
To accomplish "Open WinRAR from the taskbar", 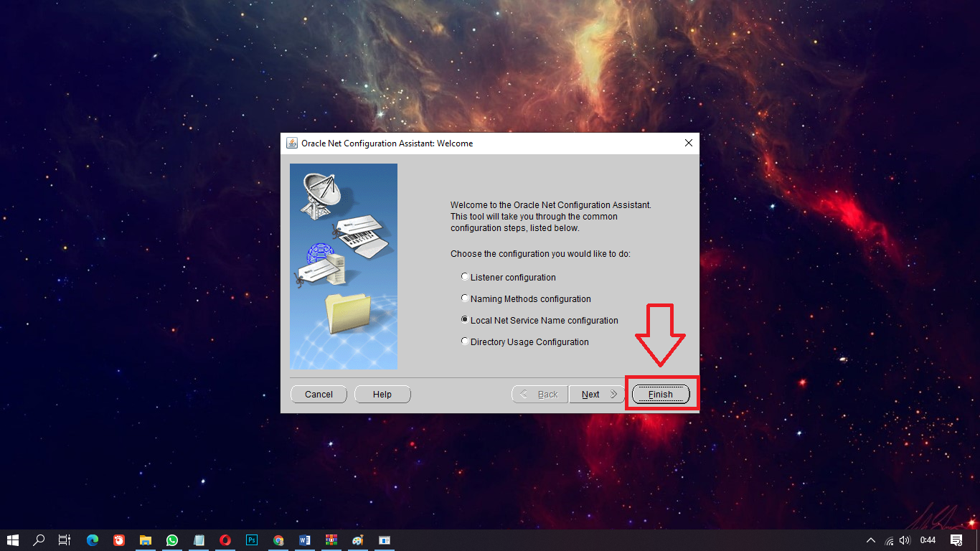I will (x=331, y=540).
